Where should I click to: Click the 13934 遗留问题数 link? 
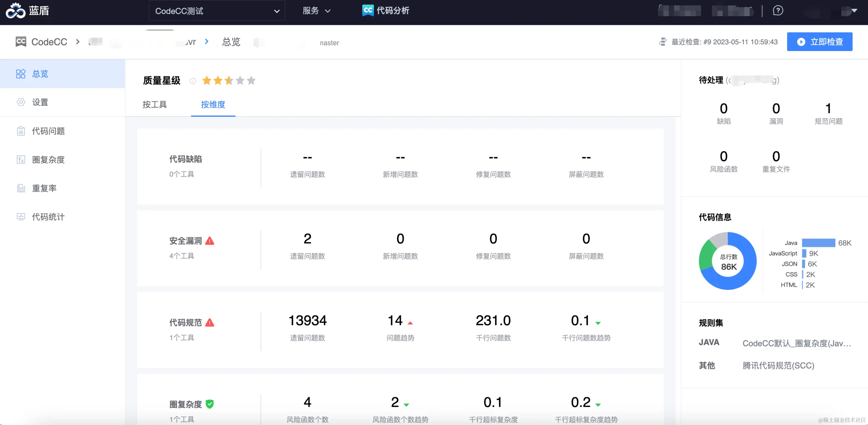coord(307,320)
